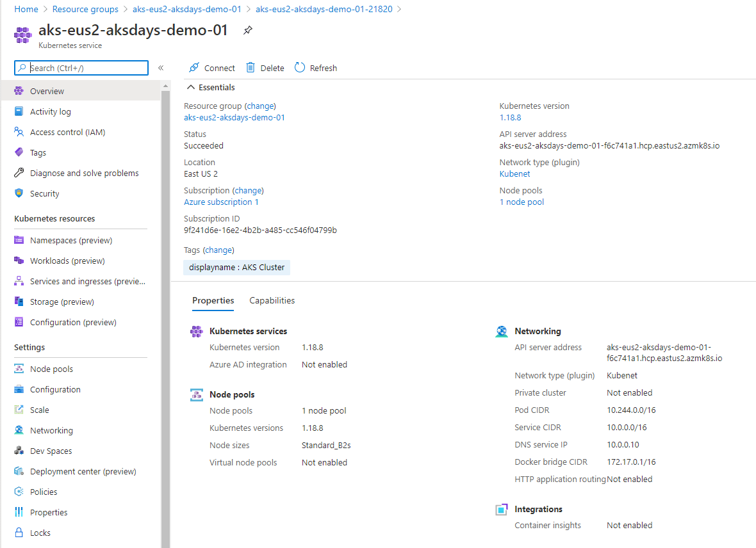Open aks-eus2-aksdays-demo-01 breadcrumb link
The image size is (756, 548).
pos(186,9)
